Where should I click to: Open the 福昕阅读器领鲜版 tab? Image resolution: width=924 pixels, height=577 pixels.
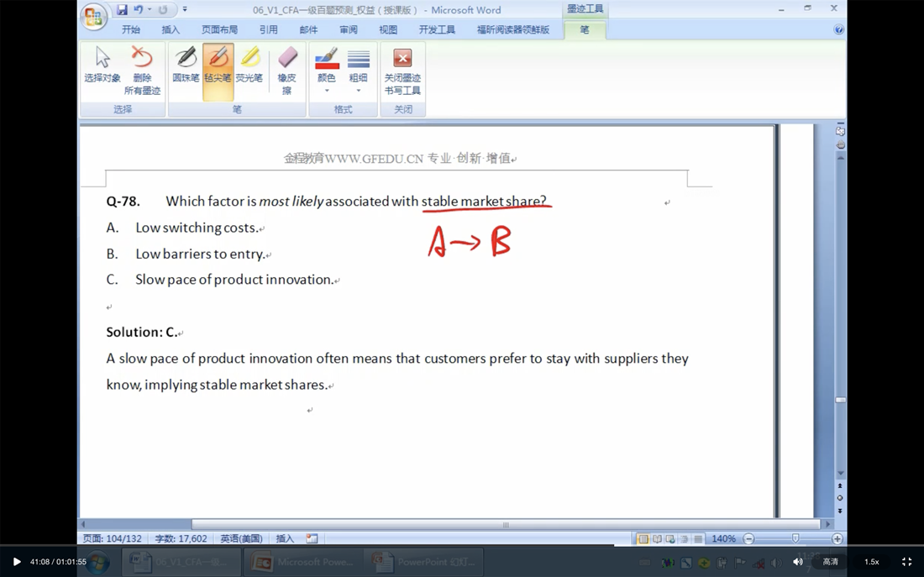click(x=512, y=29)
